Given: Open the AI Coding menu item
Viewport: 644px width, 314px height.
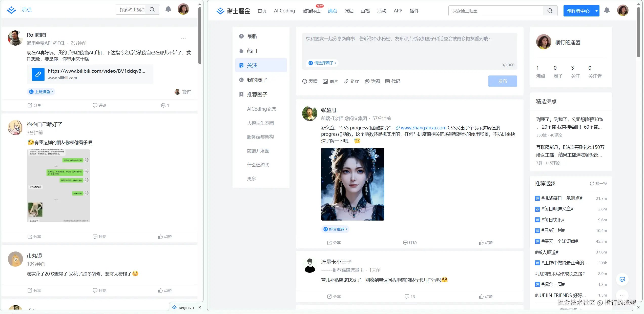Looking at the screenshot, I should (x=284, y=11).
